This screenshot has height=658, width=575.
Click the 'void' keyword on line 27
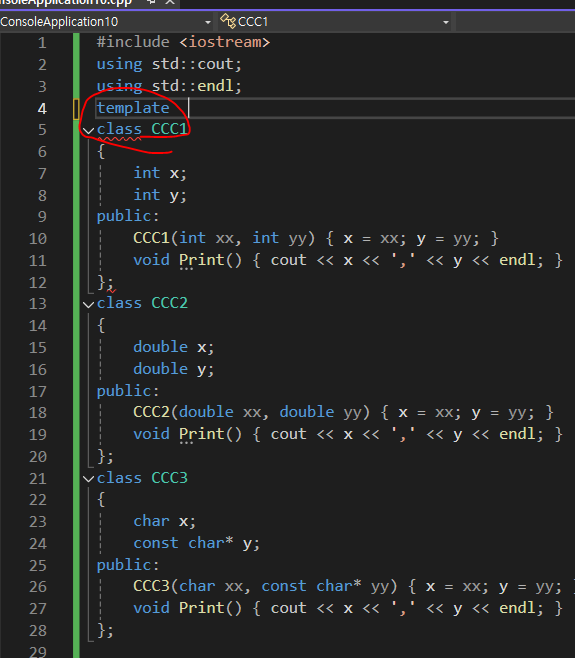pos(151,608)
